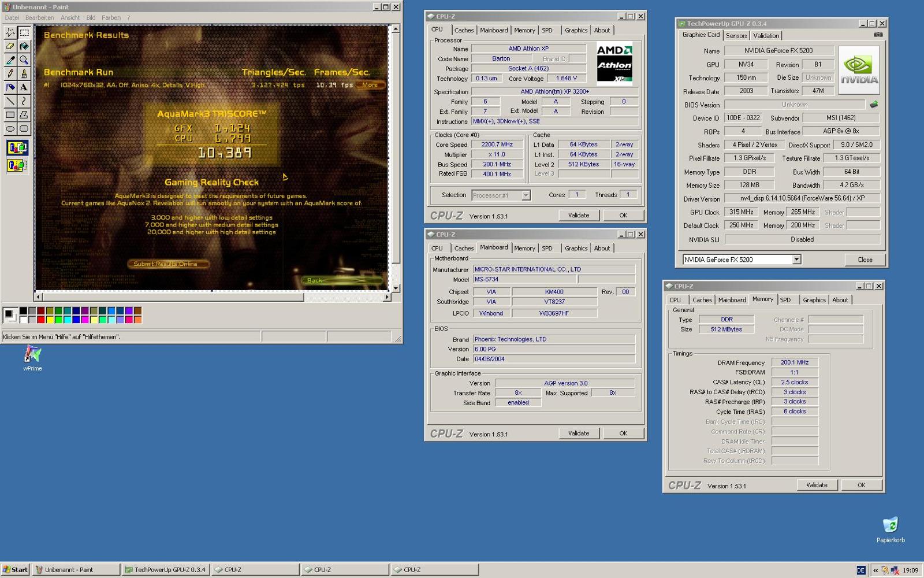
Task: Pick the bright red color swatch
Action: click(41, 320)
